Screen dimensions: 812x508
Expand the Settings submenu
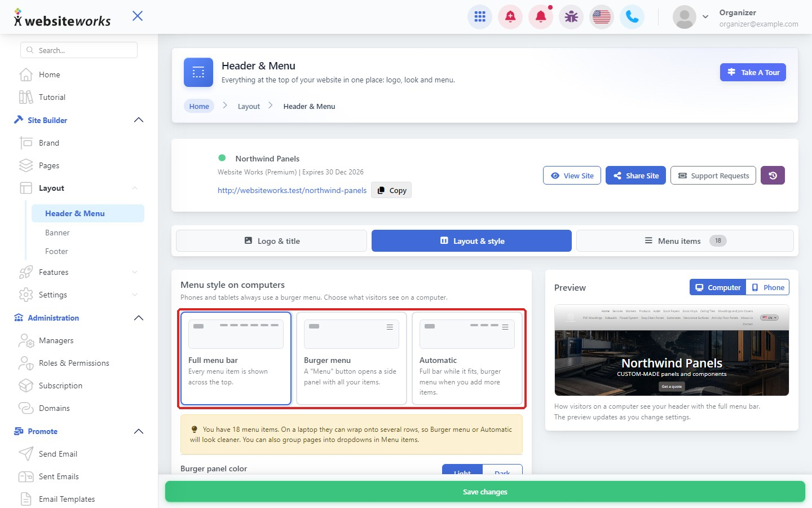click(x=135, y=295)
